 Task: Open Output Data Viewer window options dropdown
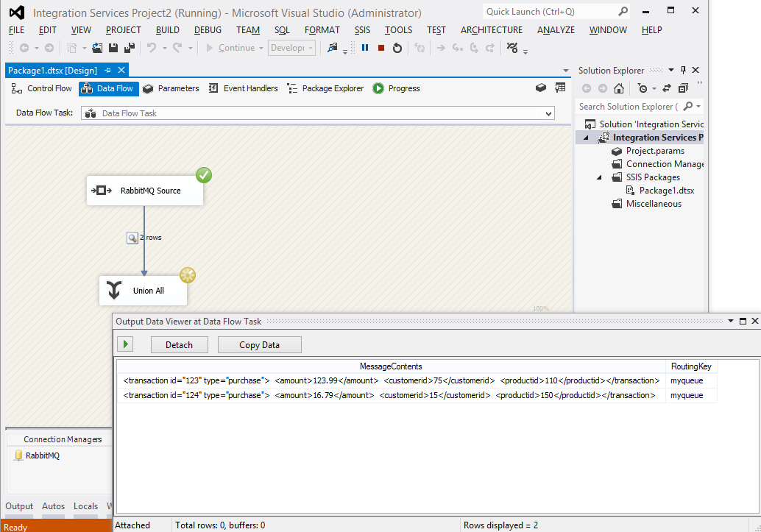click(x=730, y=321)
